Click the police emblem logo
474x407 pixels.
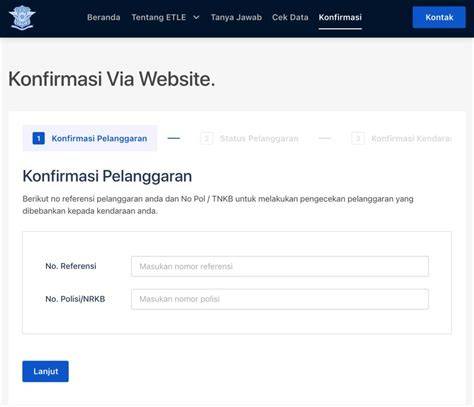coord(22,18)
